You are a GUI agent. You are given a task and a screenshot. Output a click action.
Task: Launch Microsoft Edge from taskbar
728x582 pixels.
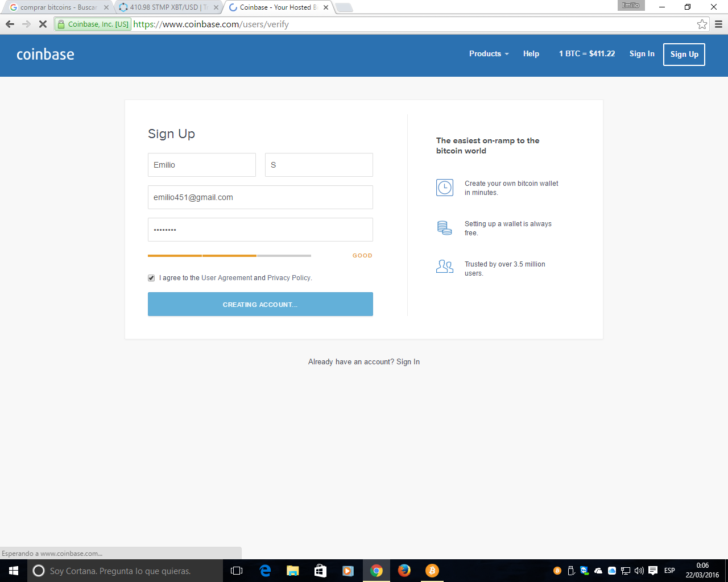coord(265,571)
